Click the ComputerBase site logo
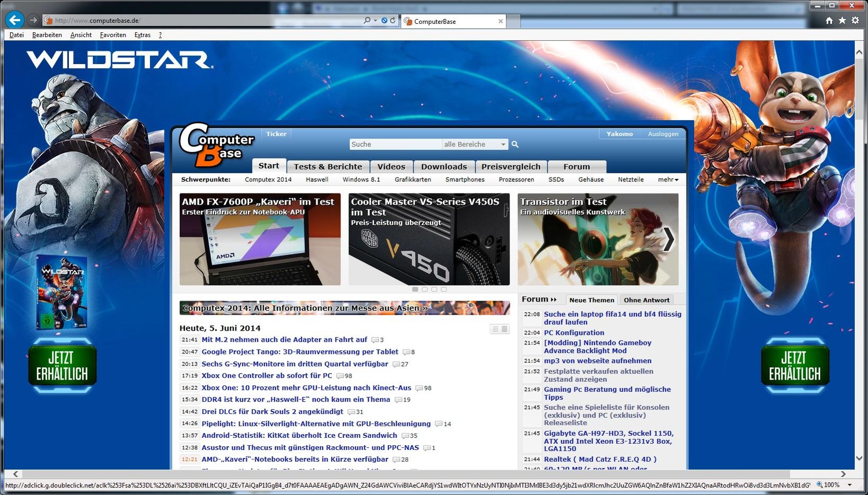Screen dimensions: 868x495 (217, 144)
